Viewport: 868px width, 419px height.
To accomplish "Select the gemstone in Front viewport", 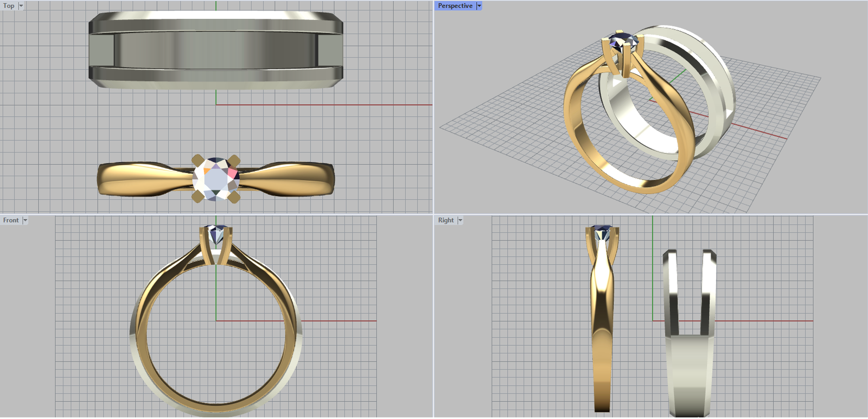I will pyautogui.click(x=216, y=234).
